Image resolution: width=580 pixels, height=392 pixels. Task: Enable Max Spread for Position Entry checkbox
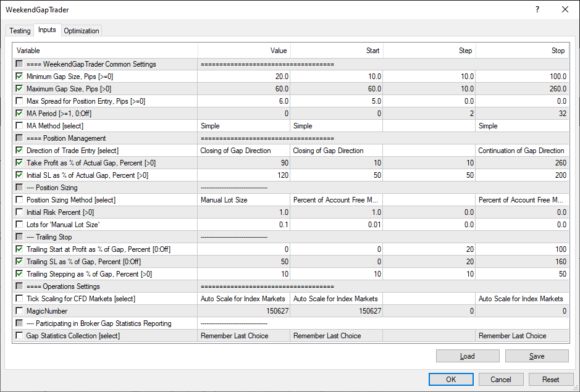[x=20, y=101]
